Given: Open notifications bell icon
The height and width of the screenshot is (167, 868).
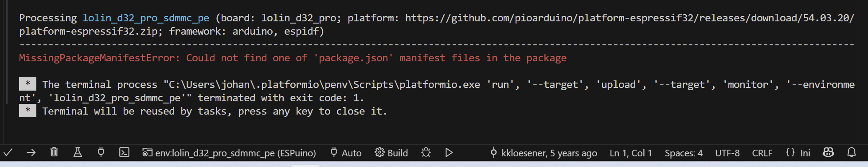Looking at the screenshot, I should pyautogui.click(x=852, y=153).
